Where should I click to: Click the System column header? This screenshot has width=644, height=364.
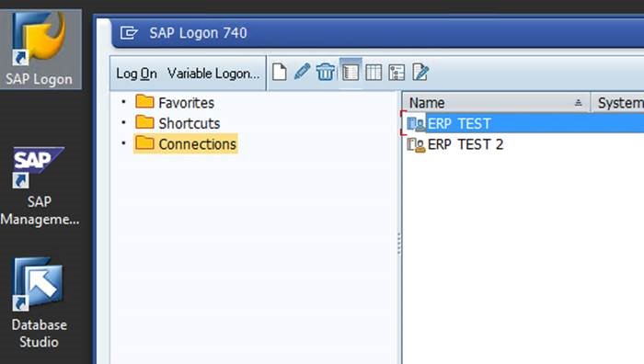617,103
